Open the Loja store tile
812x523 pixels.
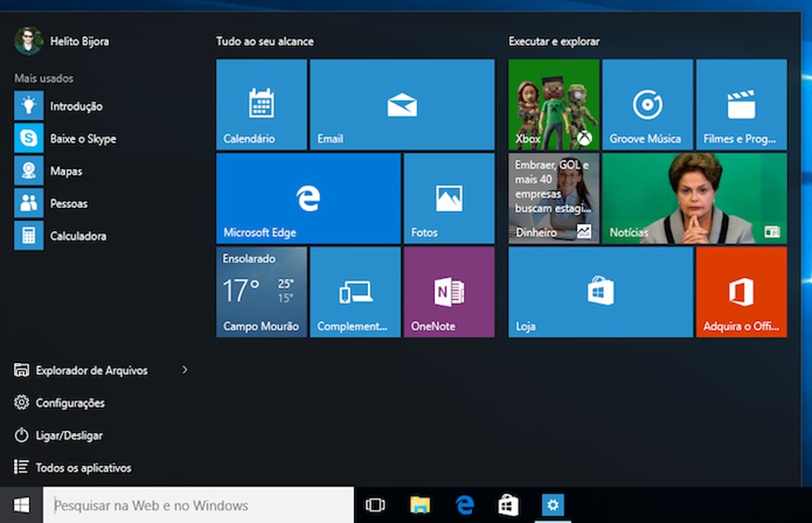tap(600, 292)
